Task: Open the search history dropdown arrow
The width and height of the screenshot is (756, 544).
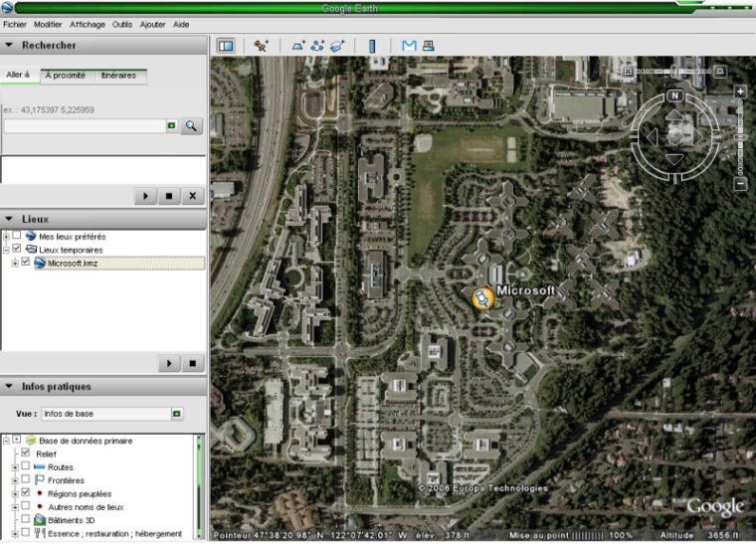Action: click(172, 125)
